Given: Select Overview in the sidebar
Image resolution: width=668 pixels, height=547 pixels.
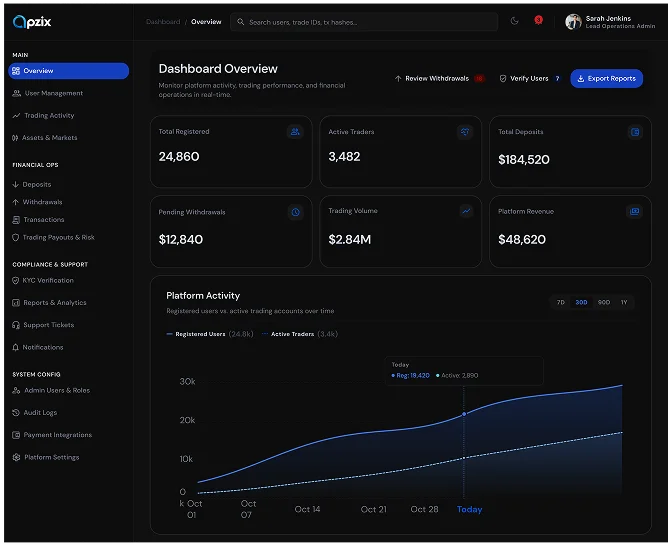Looking at the screenshot, I should tap(69, 71).
